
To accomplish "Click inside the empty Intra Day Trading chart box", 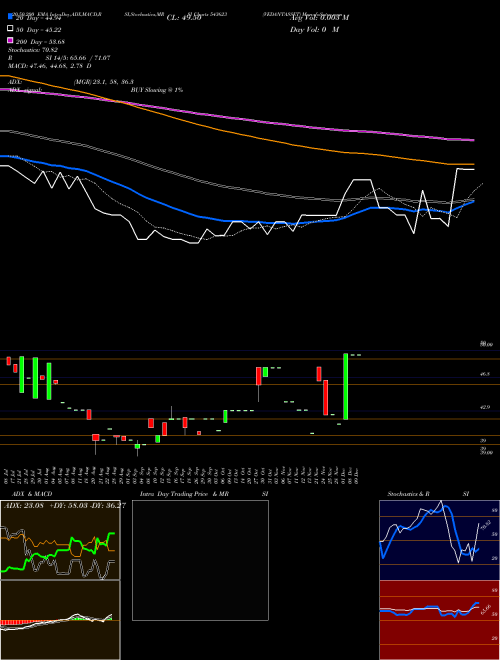I will 200,560.
